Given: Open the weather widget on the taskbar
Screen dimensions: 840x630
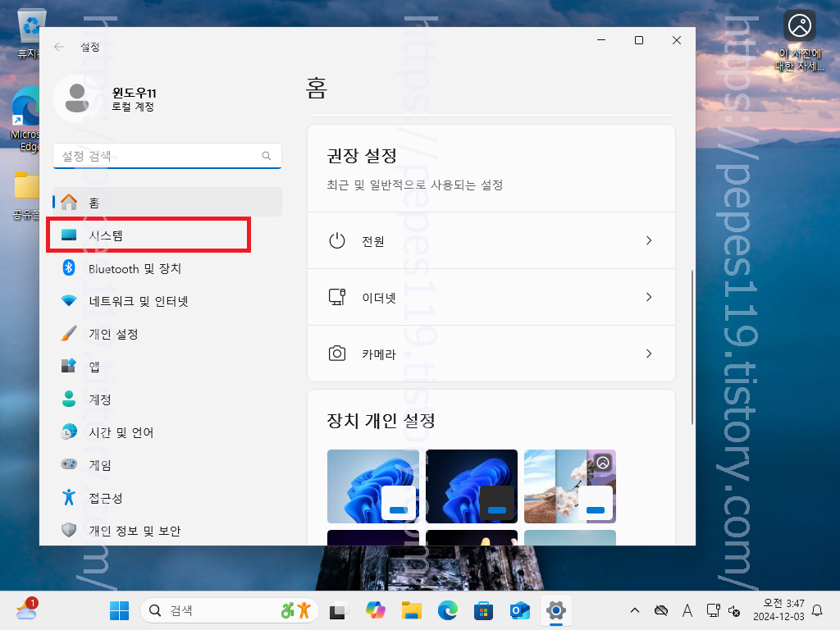Looking at the screenshot, I should tap(26, 609).
